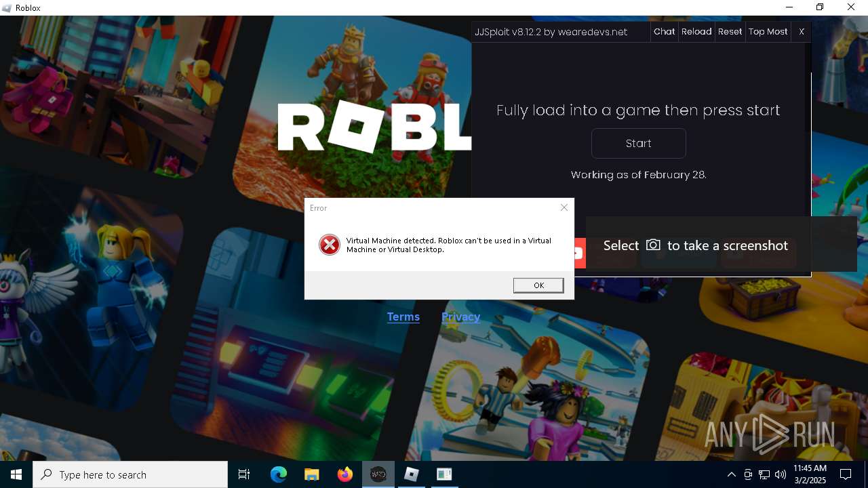Open the green app taskbar icon

[444, 474]
